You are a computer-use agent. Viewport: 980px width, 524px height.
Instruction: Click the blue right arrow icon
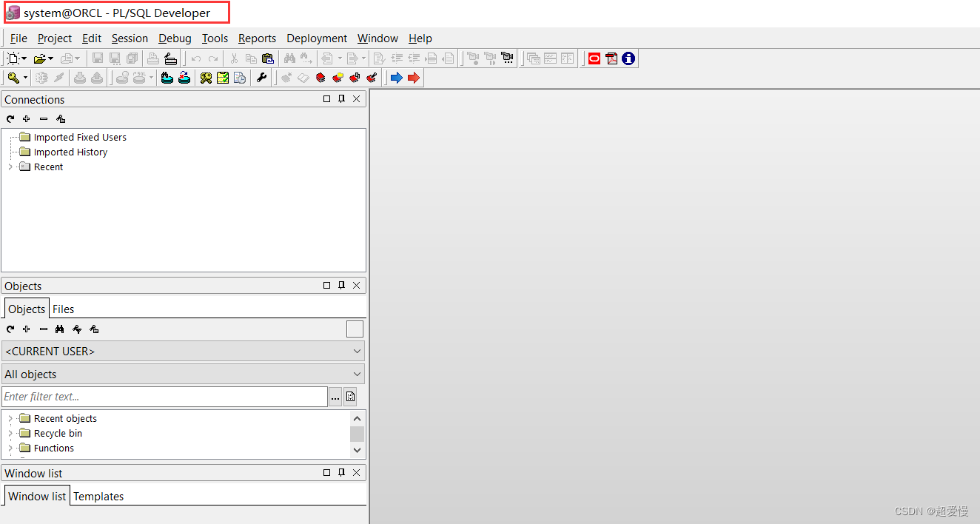[396, 78]
